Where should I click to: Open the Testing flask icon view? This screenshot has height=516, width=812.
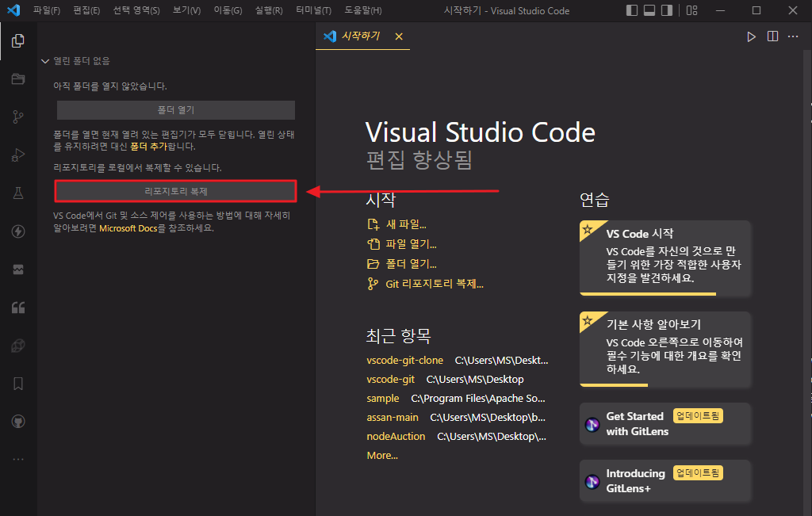point(18,193)
